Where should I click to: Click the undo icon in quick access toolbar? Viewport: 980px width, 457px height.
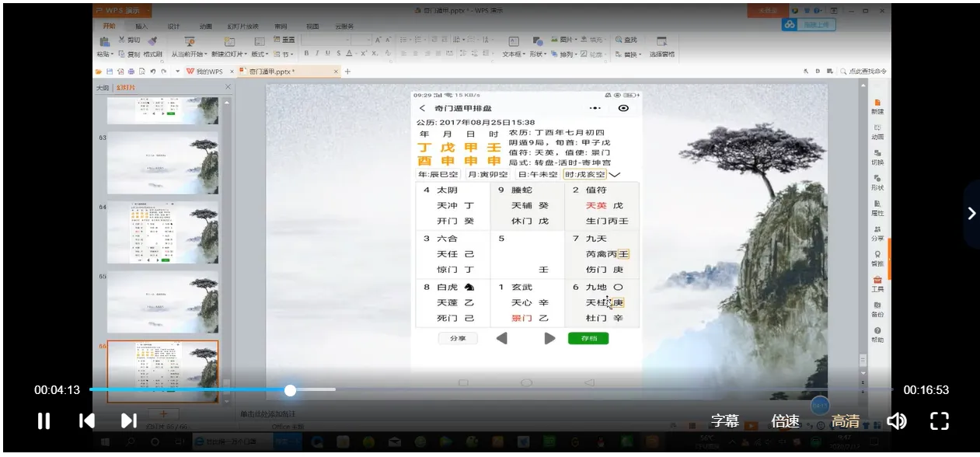click(152, 72)
